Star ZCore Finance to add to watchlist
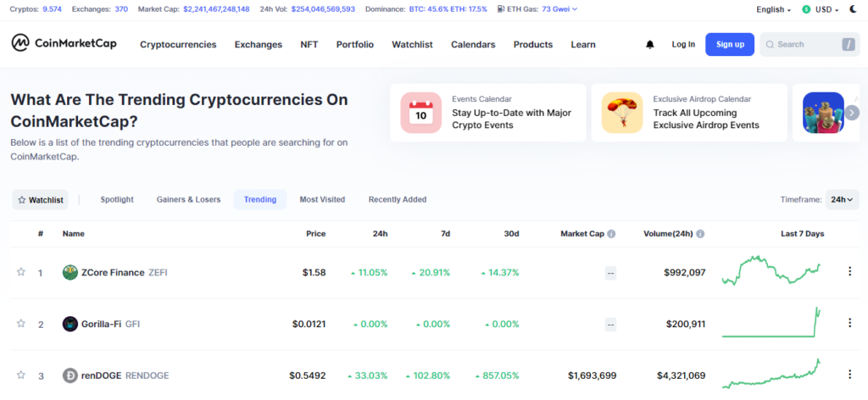 [x=21, y=272]
